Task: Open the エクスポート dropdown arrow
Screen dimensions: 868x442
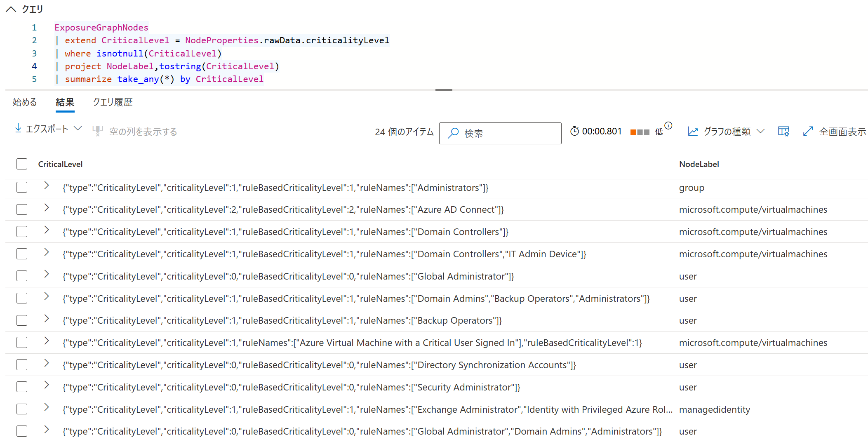Action: (78, 128)
